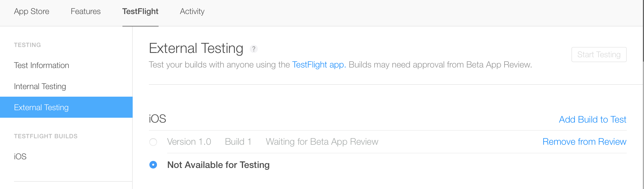
Task: Click External Testing sidebar item
Action: tap(41, 107)
